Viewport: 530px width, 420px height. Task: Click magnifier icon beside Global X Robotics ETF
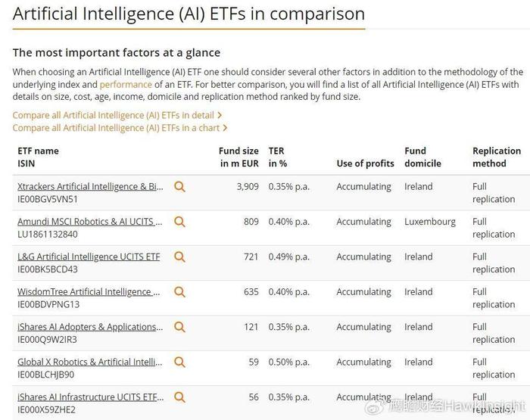click(x=179, y=362)
